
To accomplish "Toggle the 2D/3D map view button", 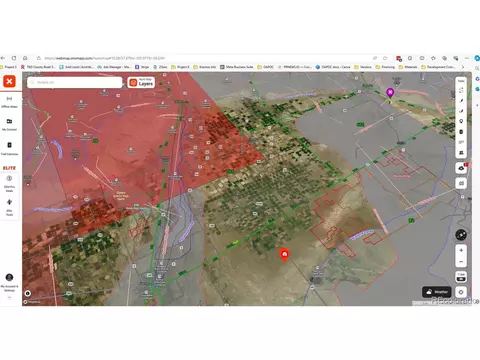I will click(x=461, y=277).
